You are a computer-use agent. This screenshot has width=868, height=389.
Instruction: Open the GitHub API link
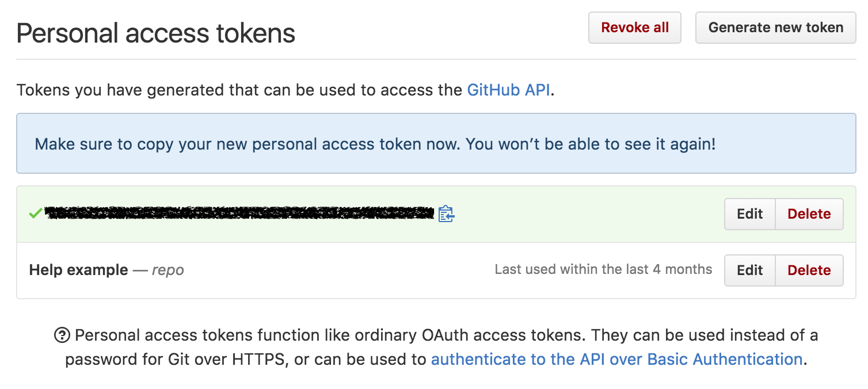point(508,89)
